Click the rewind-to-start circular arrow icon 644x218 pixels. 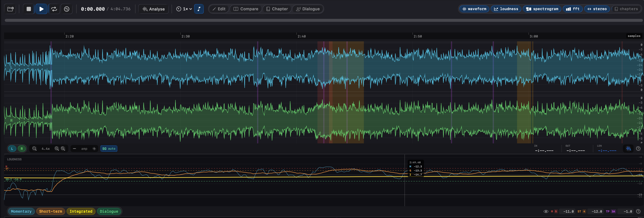[66, 9]
